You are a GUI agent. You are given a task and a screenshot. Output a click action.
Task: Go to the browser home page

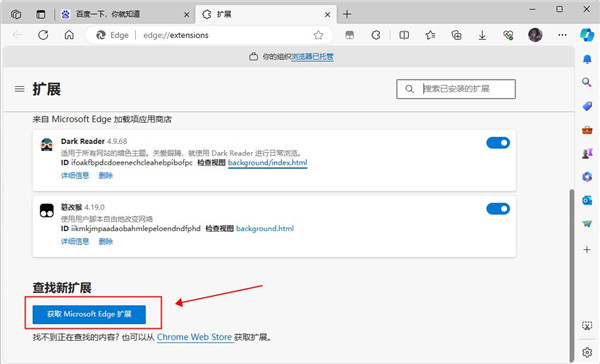coord(69,35)
